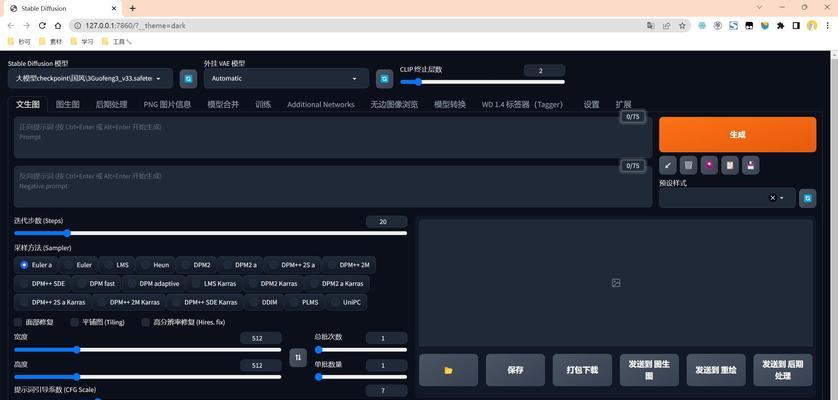Image resolution: width=838 pixels, height=400 pixels.
Task: Expand the preset styles dropdown
Action: [782, 198]
